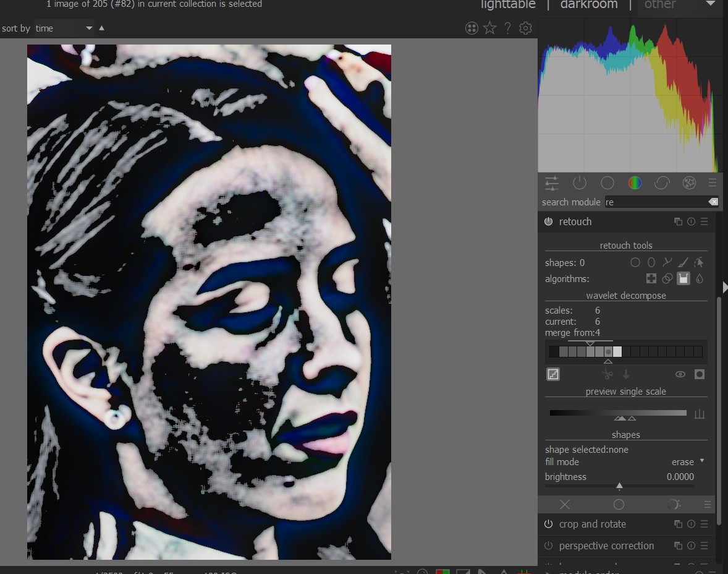Select the brush shape tool in retouch

(x=683, y=263)
